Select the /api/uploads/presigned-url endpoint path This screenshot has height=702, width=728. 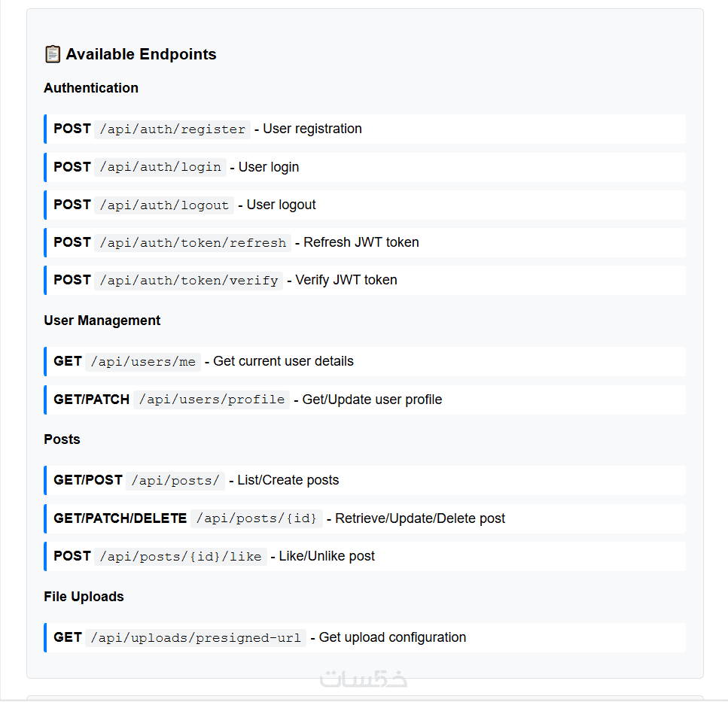196,638
